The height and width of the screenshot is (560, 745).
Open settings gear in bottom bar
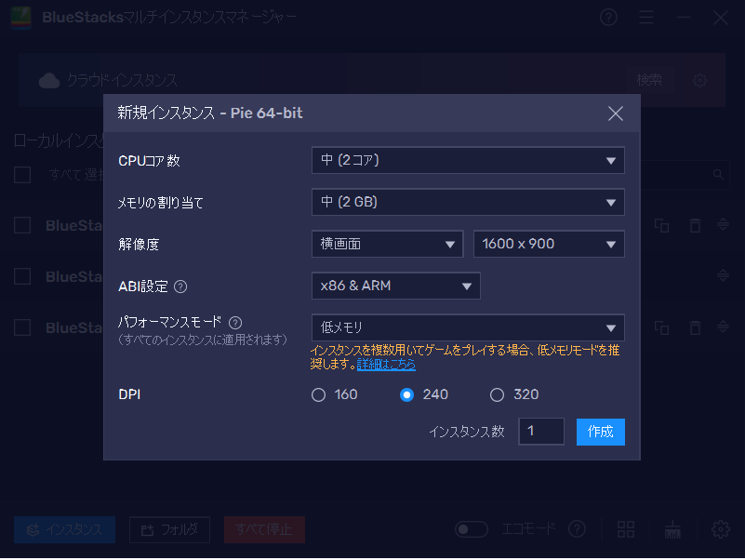tap(720, 529)
